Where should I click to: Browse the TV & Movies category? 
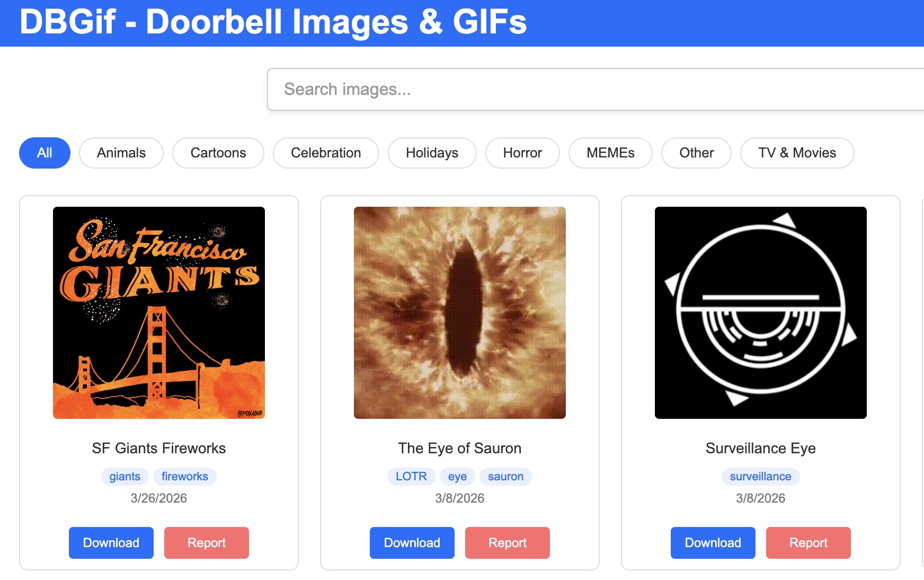coord(796,153)
